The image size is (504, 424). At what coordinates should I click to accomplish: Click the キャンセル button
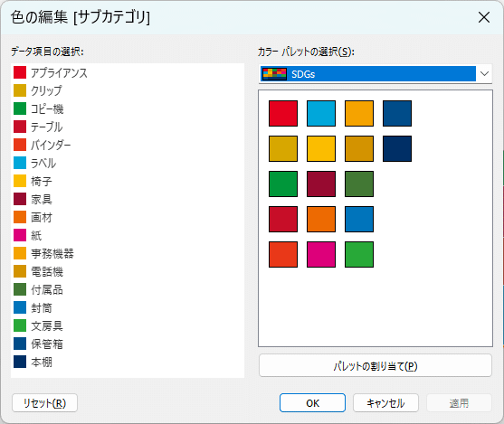pos(385,403)
